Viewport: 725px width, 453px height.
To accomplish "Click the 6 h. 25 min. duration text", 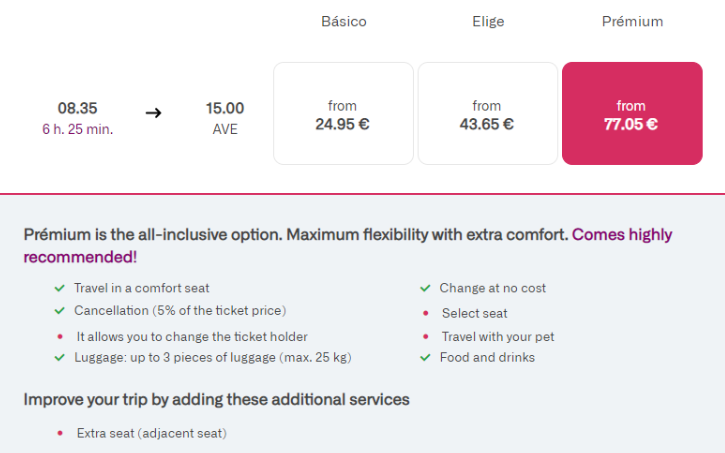I will (77, 129).
